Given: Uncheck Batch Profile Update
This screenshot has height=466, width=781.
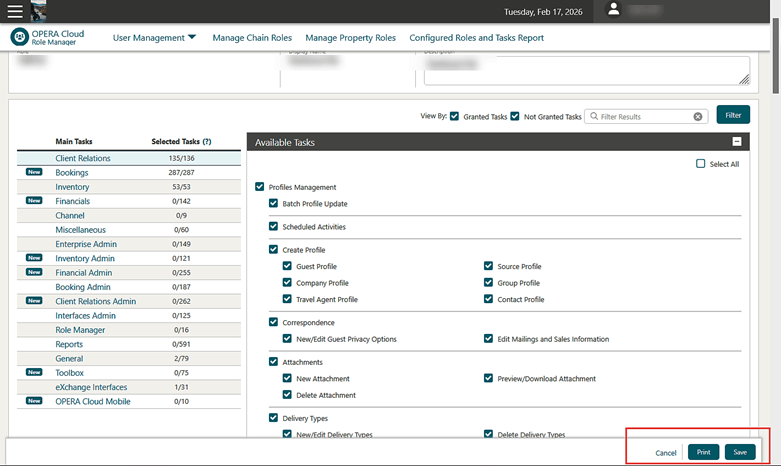Looking at the screenshot, I should click(x=273, y=203).
